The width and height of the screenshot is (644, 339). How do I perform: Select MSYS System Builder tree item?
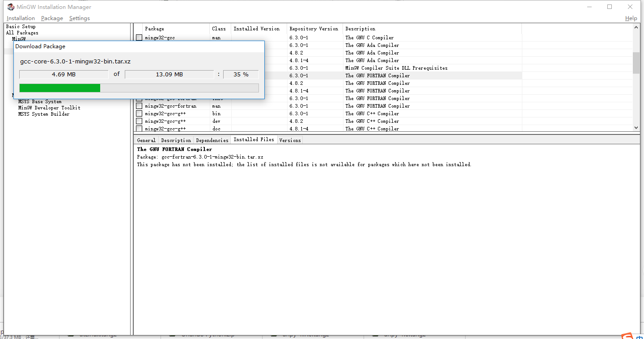pos(44,114)
